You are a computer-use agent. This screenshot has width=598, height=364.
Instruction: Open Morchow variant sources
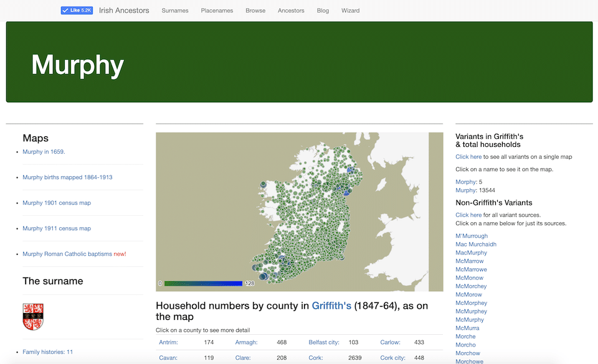468,353
